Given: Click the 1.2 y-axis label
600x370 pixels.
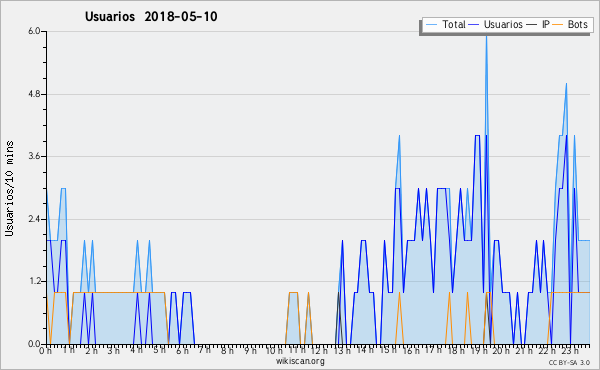Looking at the screenshot, I should pos(34,282).
